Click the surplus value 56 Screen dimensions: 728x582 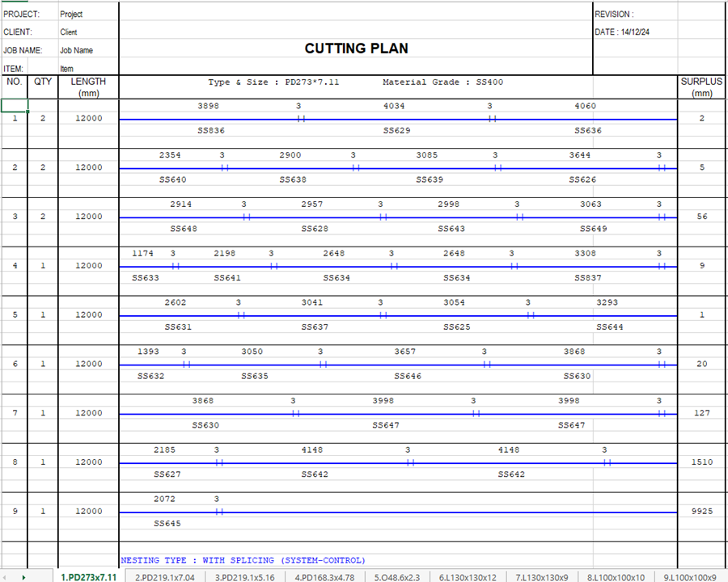702,217
